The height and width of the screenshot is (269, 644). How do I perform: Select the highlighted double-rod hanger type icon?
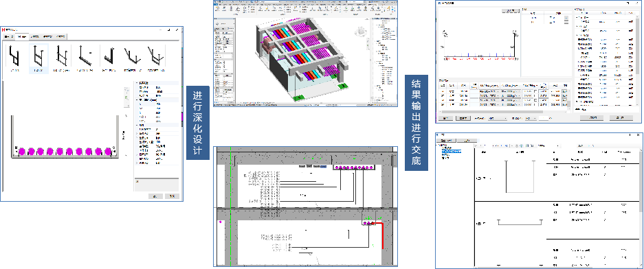(38, 56)
